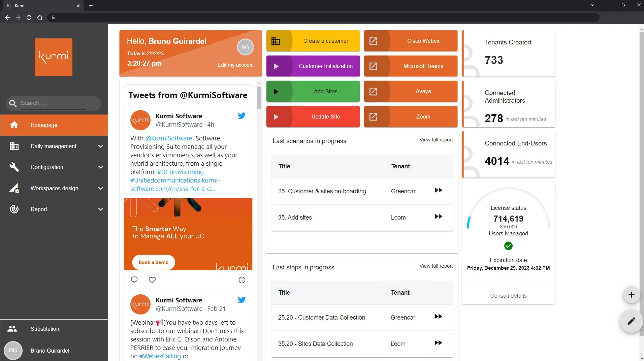Go back with the browser back arrow
This screenshot has height=361, width=644.
[7, 18]
